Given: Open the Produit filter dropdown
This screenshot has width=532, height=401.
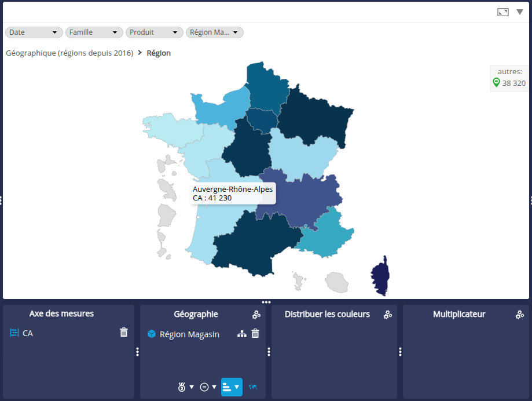Looking at the screenshot, I should click(153, 32).
